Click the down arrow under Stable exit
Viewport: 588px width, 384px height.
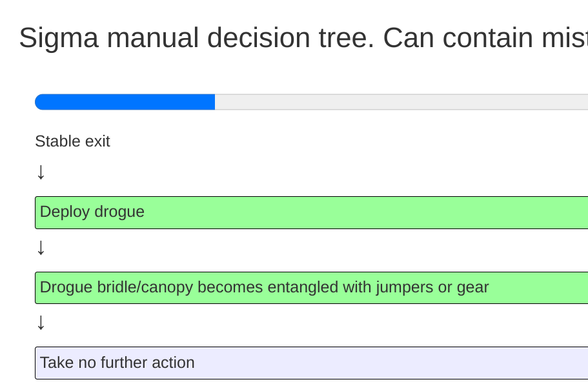pyautogui.click(x=41, y=172)
